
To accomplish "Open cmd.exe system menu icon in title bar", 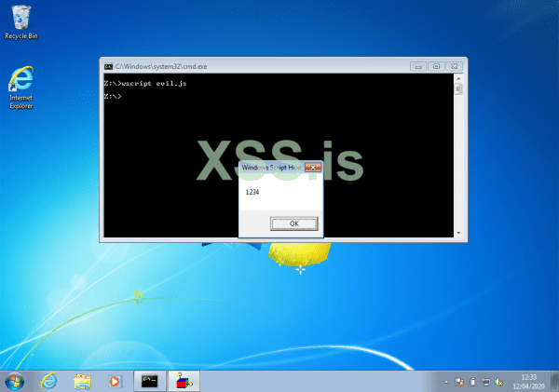I will point(109,67).
